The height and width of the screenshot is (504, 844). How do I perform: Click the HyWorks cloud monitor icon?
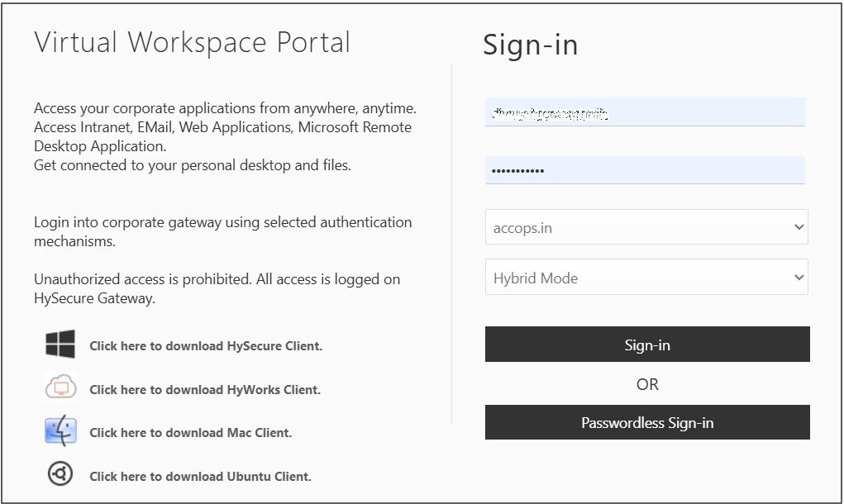click(60, 387)
